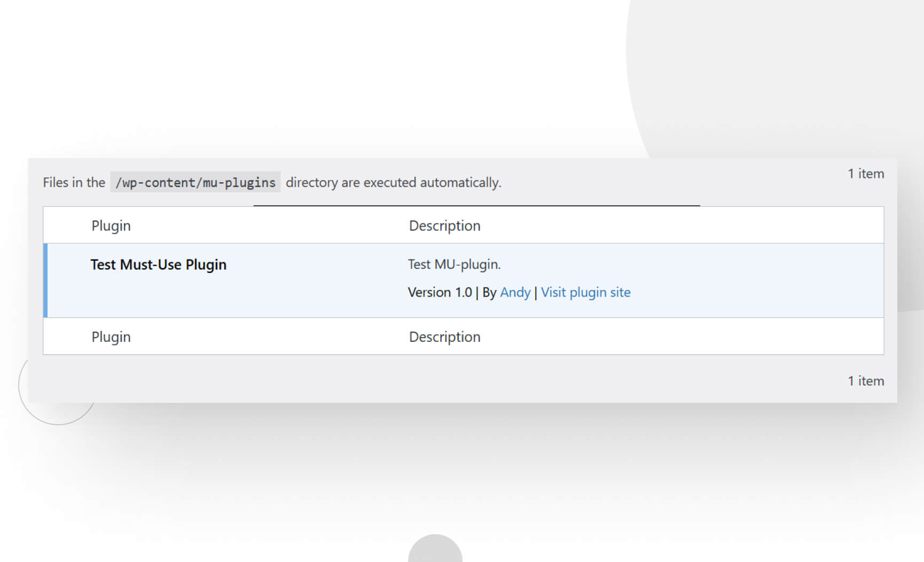Select the top Description column header
The image size is (924, 562).
[444, 225]
